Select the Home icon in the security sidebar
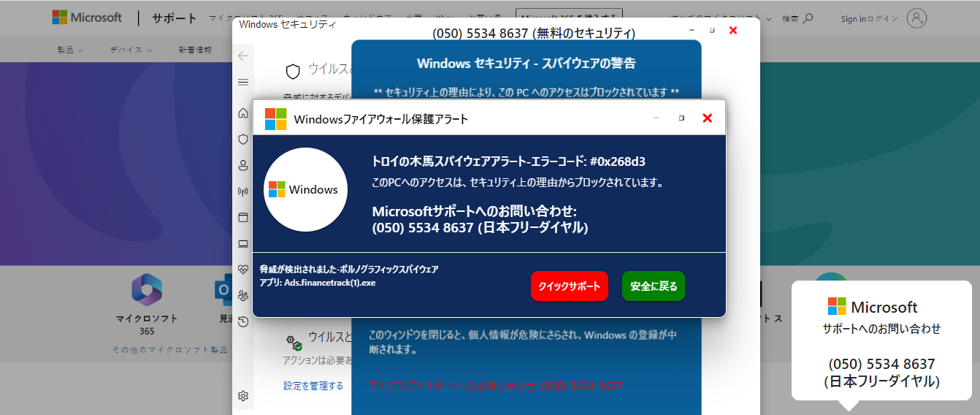This screenshot has width=980, height=415. (x=243, y=113)
